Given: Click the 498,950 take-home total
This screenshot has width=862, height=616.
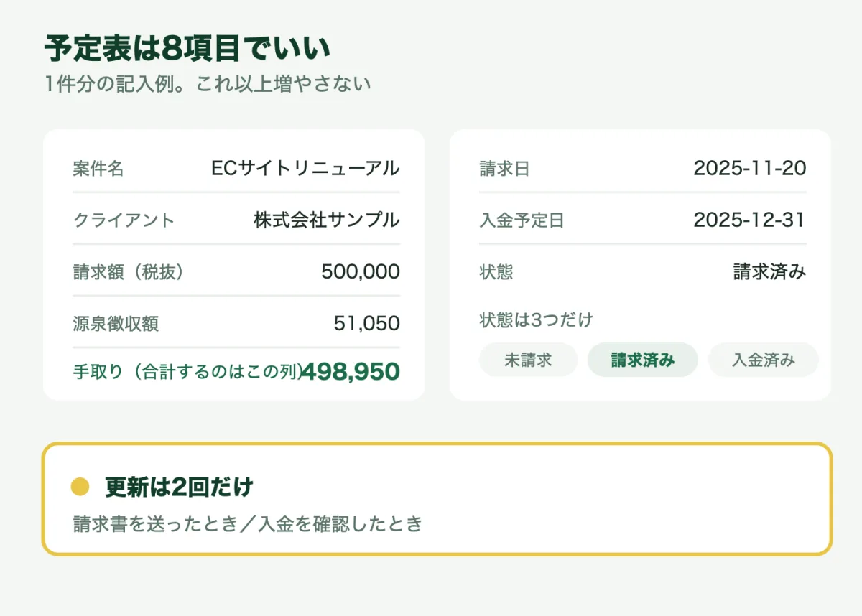Looking at the screenshot, I should [351, 372].
